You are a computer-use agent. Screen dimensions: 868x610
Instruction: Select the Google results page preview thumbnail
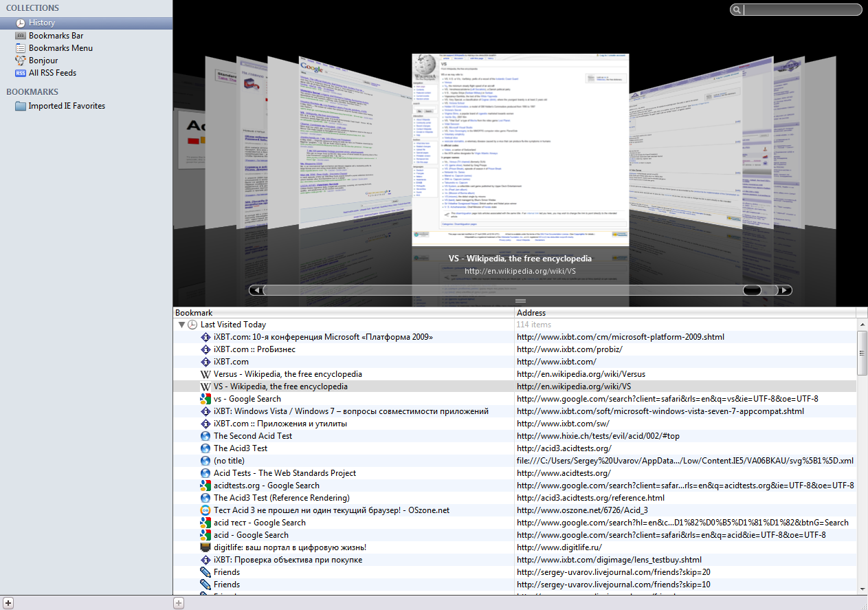354,141
